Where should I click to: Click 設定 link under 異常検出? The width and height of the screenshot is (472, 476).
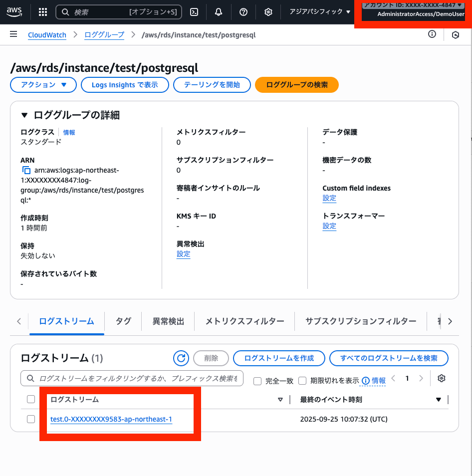183,254
